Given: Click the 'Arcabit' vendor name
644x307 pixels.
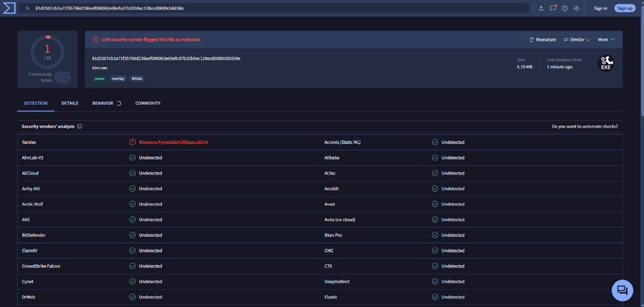Looking at the screenshot, I should [332, 188].
